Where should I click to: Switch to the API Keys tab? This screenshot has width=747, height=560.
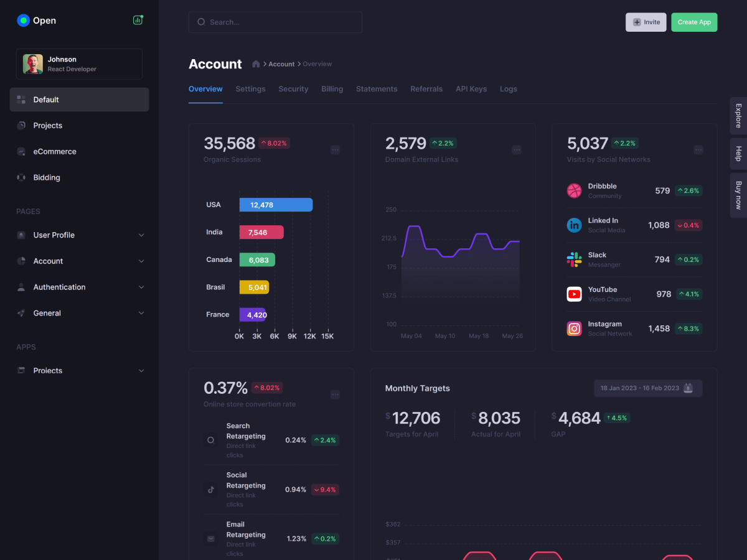pyautogui.click(x=471, y=89)
